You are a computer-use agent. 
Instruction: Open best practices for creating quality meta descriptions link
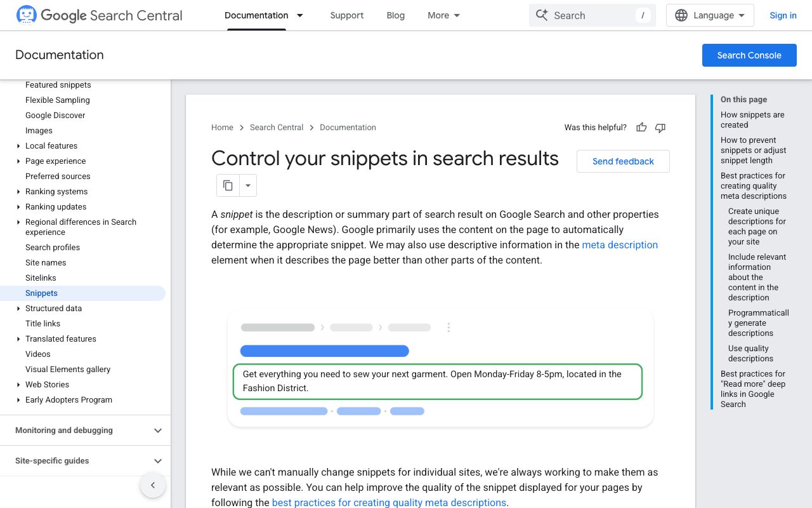[389, 503]
